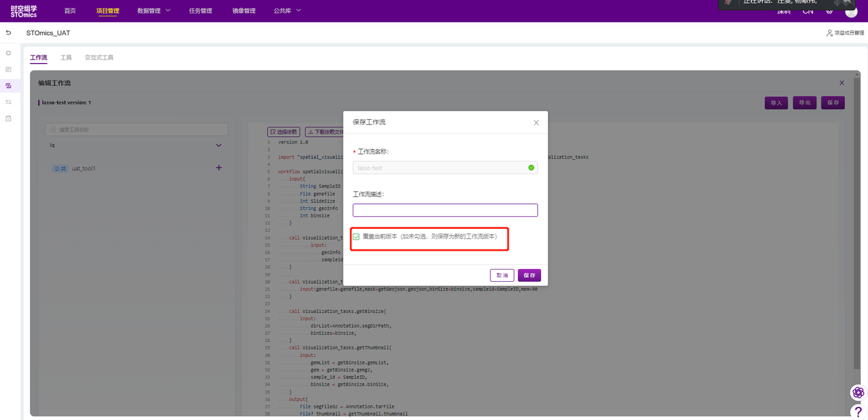Click the 项目成员管理 member management icon
Image resolution: width=868 pixels, height=420 pixels.
(829, 33)
